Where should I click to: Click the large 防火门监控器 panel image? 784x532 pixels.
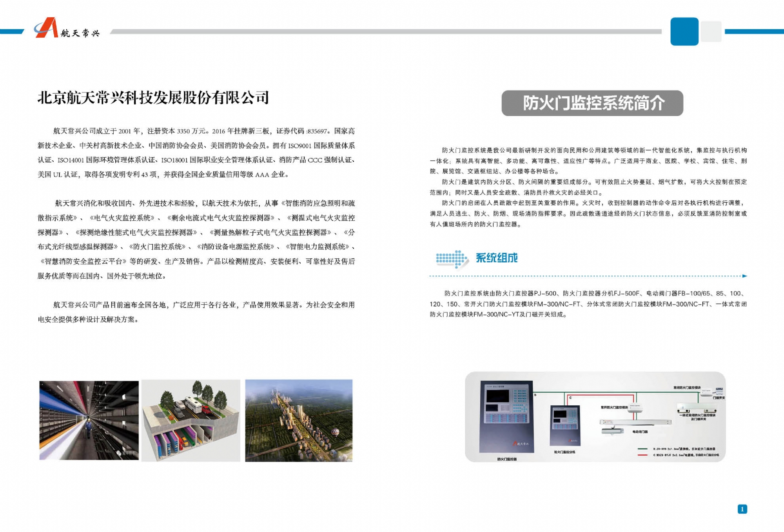pos(506,417)
